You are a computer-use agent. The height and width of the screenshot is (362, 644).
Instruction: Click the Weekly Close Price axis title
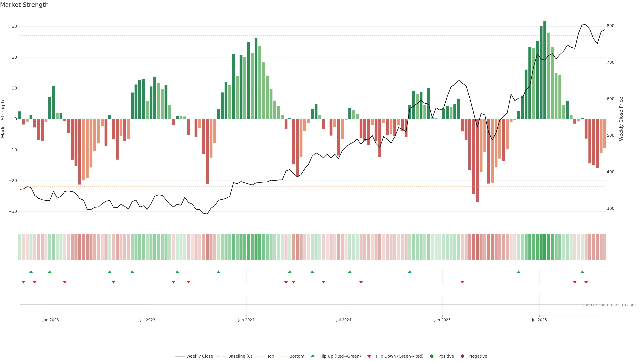tap(621, 119)
